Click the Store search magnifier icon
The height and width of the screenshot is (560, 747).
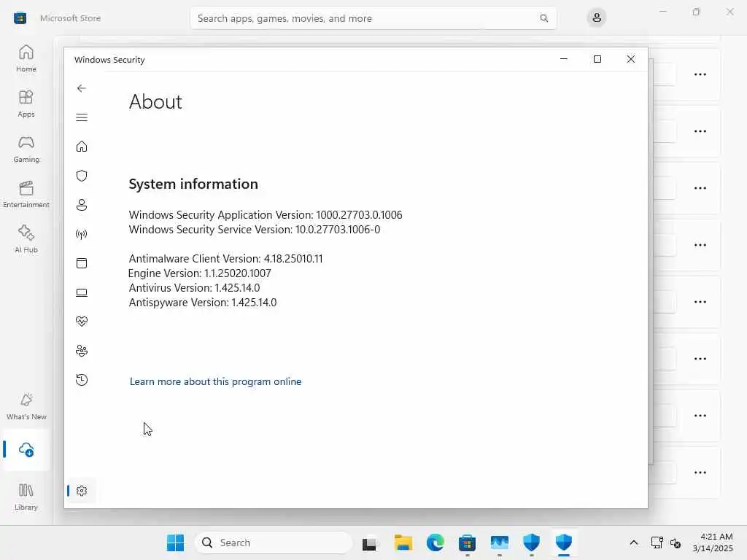point(543,18)
